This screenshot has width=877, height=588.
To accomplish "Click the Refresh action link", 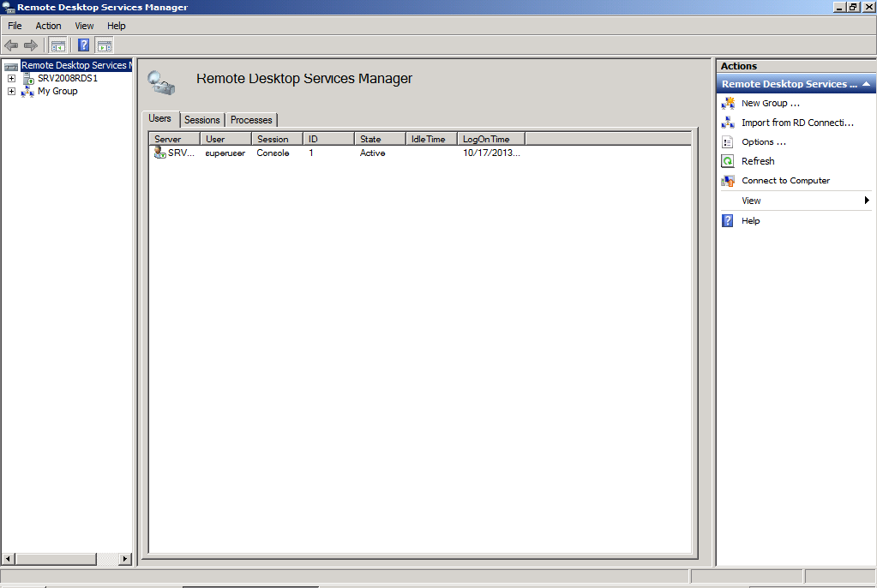I will (758, 161).
